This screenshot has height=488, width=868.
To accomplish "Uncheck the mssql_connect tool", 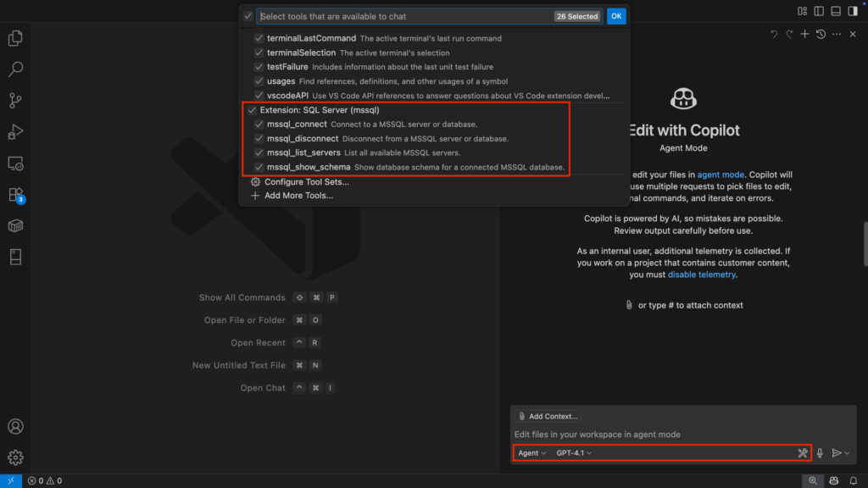I will [x=259, y=124].
